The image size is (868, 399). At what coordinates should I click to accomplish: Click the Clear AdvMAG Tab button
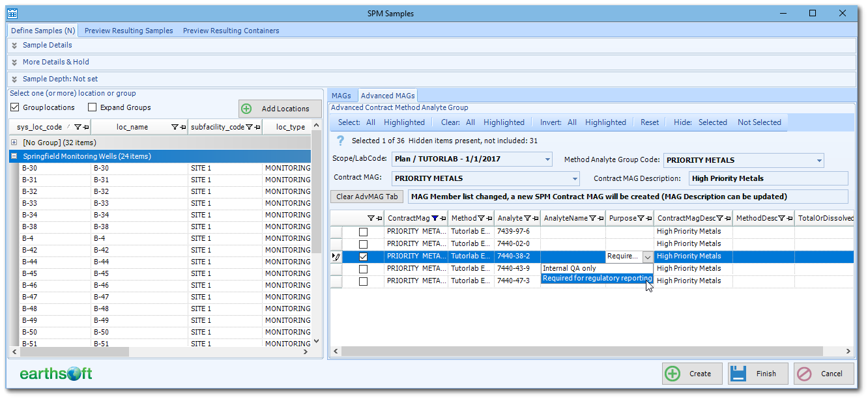tap(366, 197)
